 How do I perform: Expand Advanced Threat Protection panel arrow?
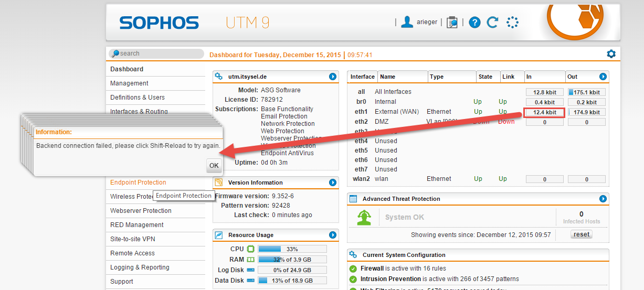pos(603,199)
